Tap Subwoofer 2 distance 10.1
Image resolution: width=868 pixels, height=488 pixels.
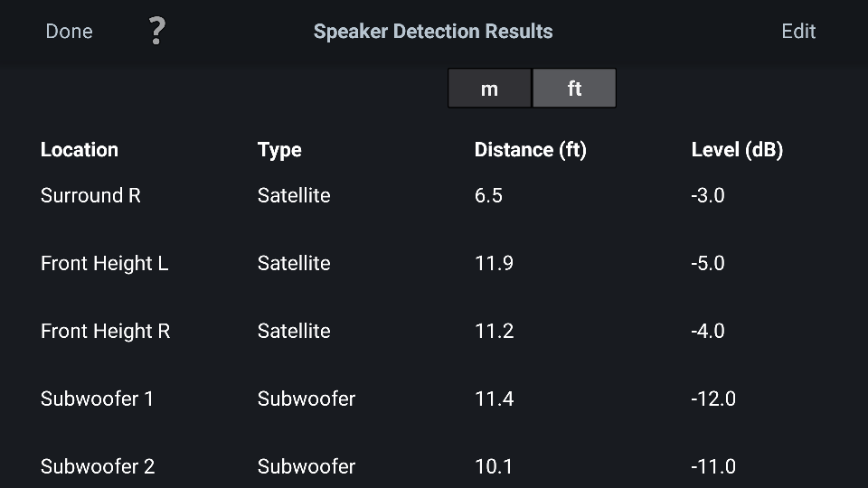point(494,466)
